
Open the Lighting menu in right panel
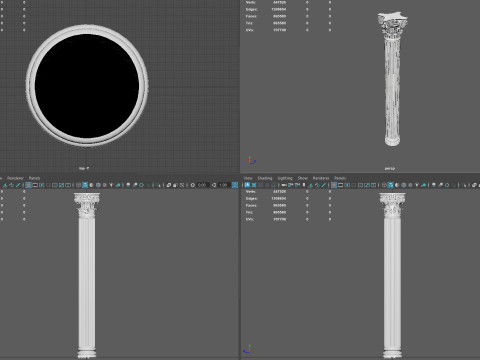tap(285, 178)
